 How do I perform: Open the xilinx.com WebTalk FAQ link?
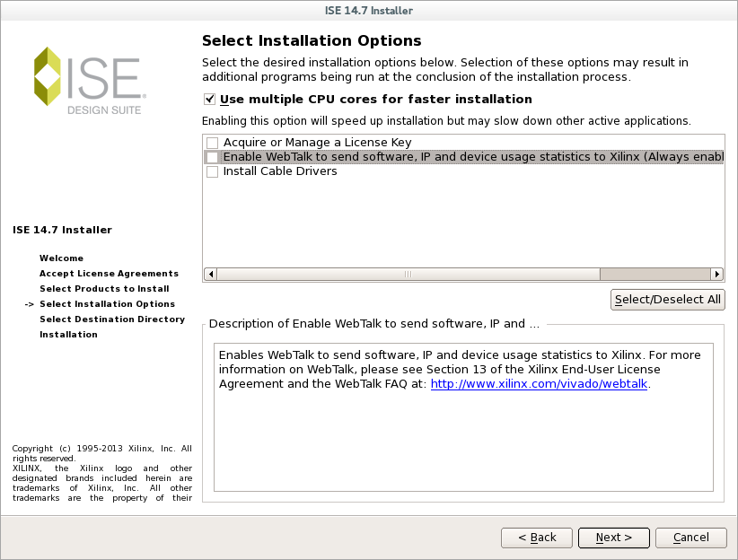[539, 384]
